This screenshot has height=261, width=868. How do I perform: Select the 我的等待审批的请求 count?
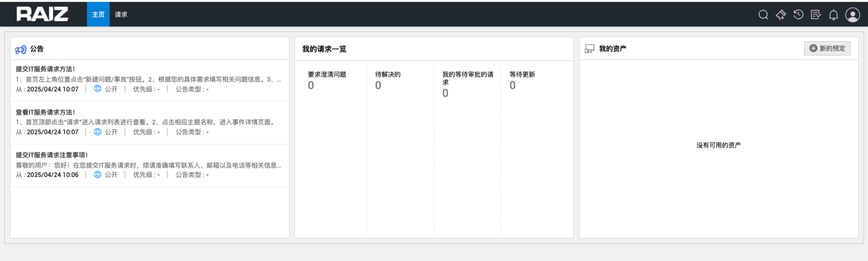click(x=445, y=93)
